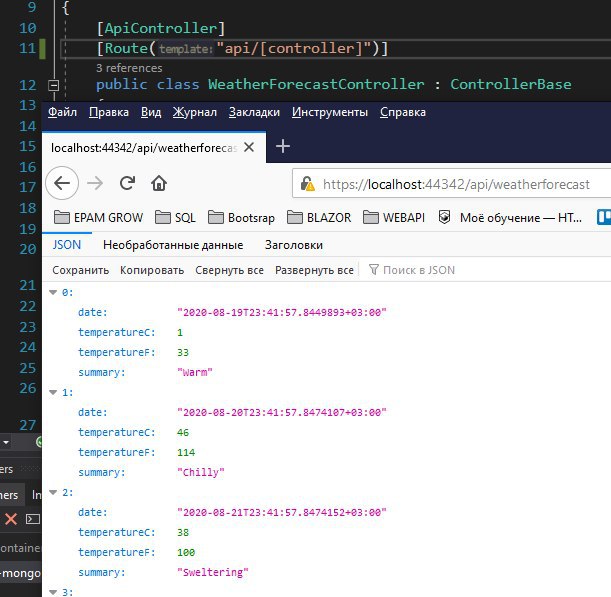
Task: Reload the page with the refresh icon
Action: 127,183
